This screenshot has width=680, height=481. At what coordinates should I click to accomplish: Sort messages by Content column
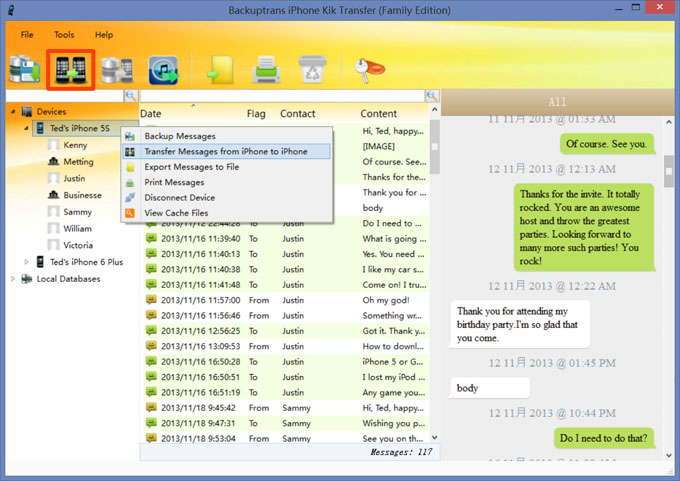(379, 114)
